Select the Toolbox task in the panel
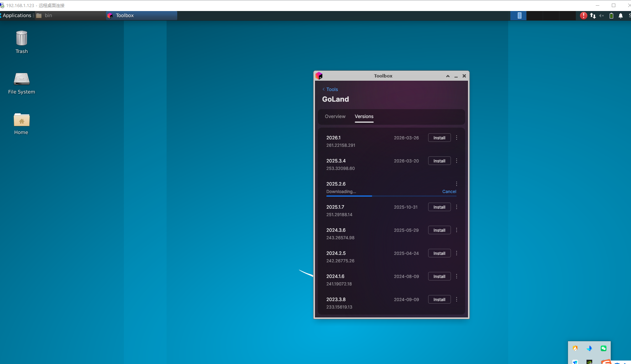 click(x=142, y=15)
